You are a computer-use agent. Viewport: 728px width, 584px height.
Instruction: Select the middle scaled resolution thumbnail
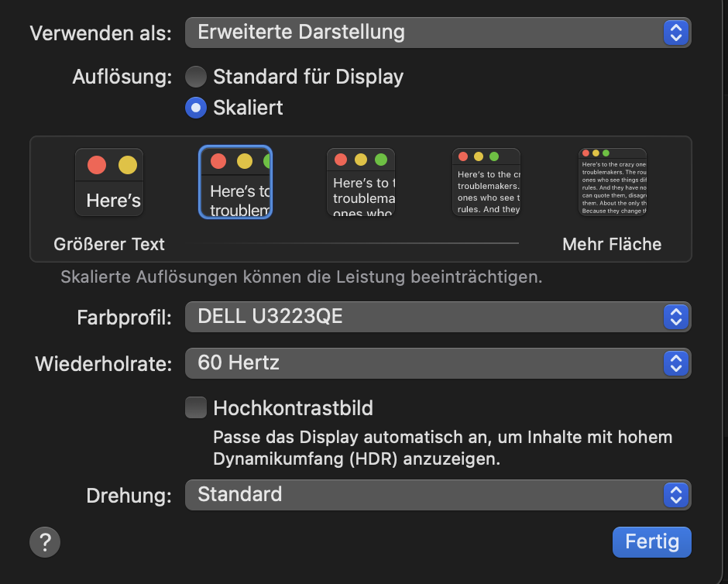pos(361,182)
